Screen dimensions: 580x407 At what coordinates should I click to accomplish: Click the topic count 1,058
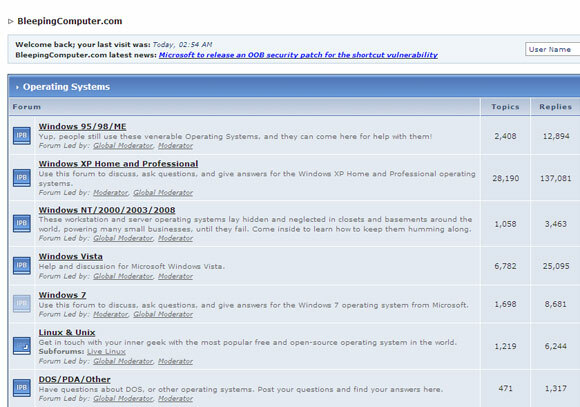click(x=505, y=224)
